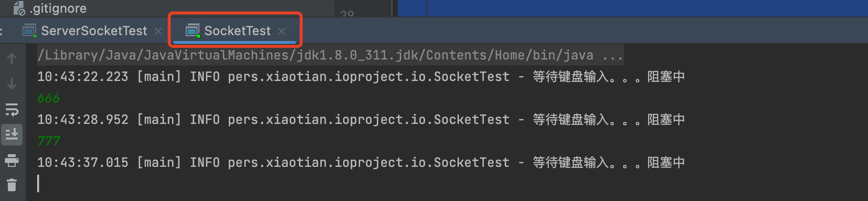Close the ServerSocketTest tab
868x201 pixels.
(158, 31)
